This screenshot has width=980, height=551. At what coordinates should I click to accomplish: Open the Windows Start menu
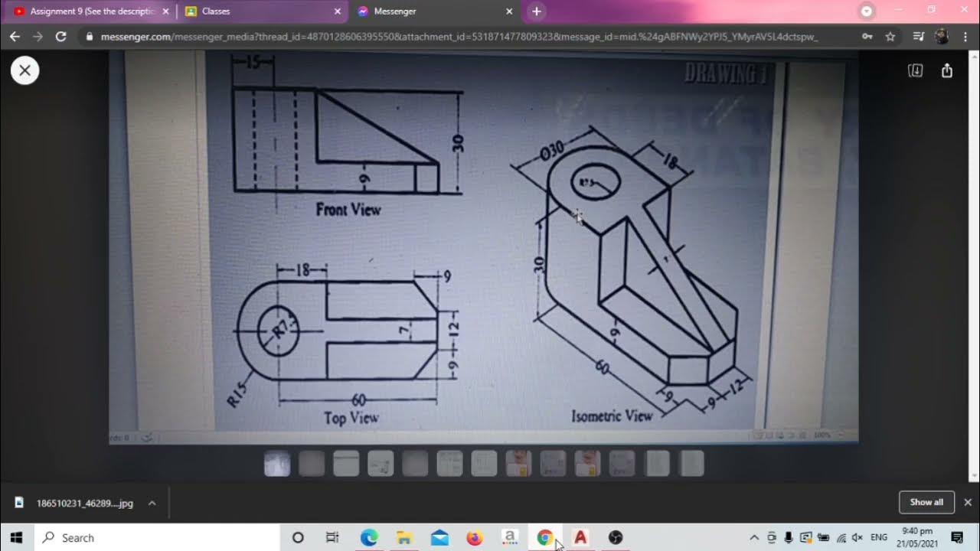[x=16, y=538]
